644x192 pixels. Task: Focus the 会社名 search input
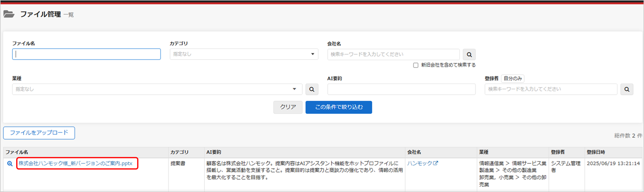(x=393, y=54)
